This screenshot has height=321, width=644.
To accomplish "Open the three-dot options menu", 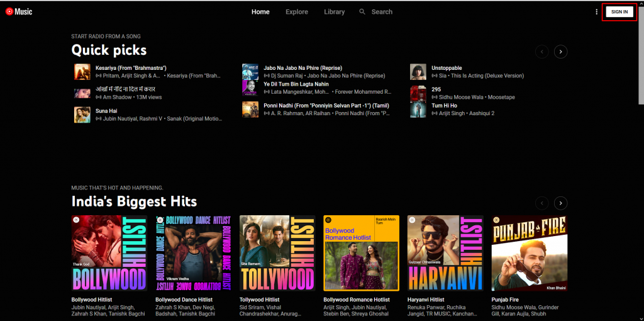I will (x=596, y=12).
